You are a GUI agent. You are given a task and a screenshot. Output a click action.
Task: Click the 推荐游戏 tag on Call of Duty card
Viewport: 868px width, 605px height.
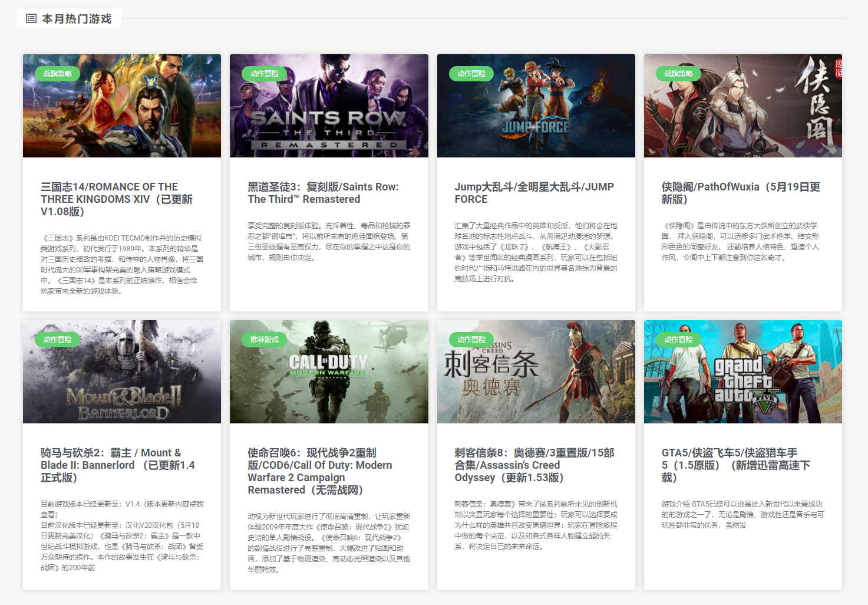coord(265,340)
